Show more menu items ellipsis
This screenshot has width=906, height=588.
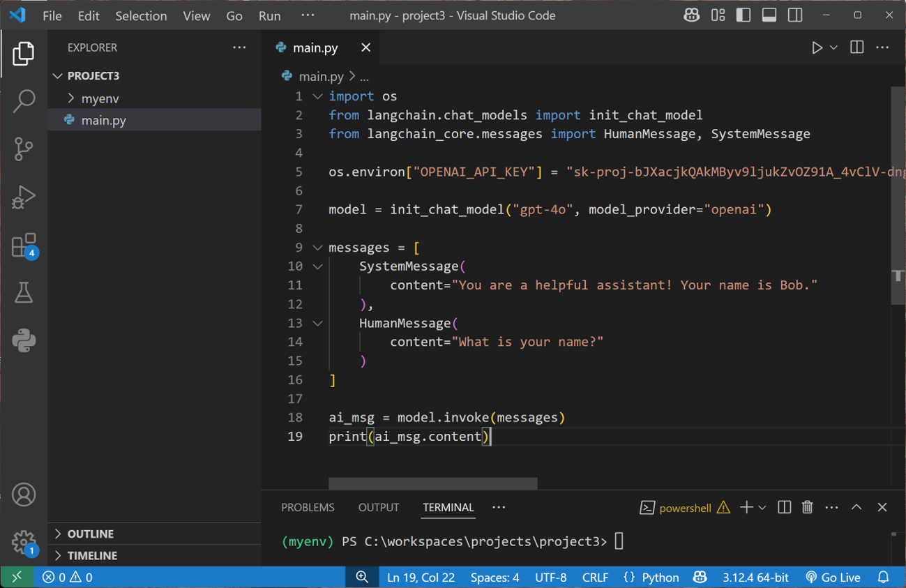(308, 15)
